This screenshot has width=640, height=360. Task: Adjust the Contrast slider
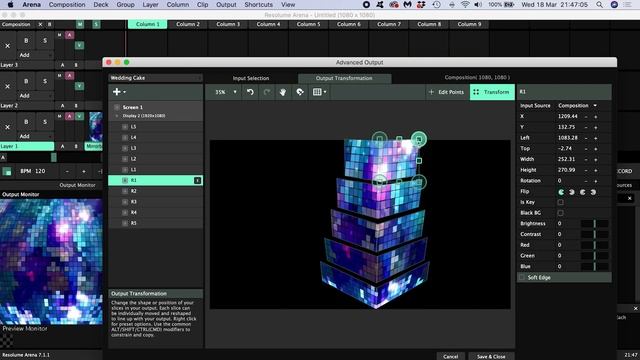(595, 234)
